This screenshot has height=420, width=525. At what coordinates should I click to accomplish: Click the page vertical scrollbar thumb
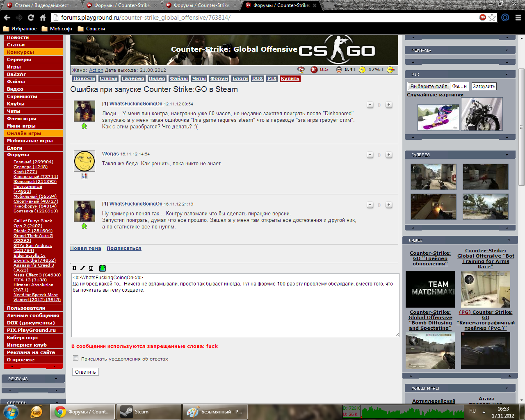coord(522,127)
